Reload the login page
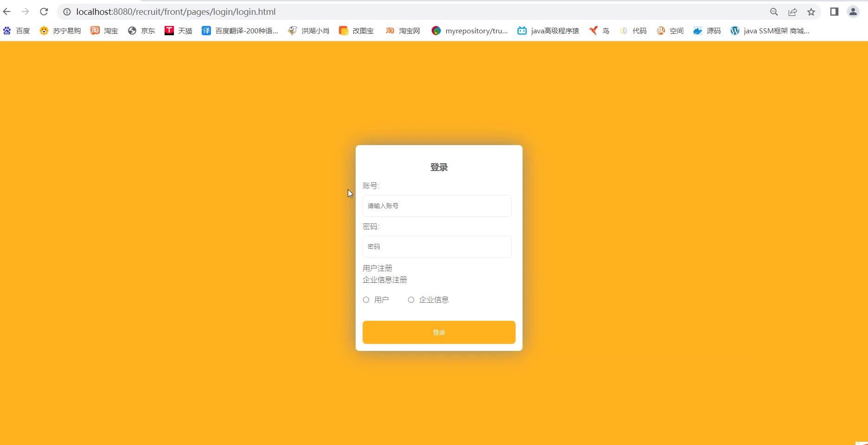Image resolution: width=868 pixels, height=445 pixels. [x=44, y=12]
